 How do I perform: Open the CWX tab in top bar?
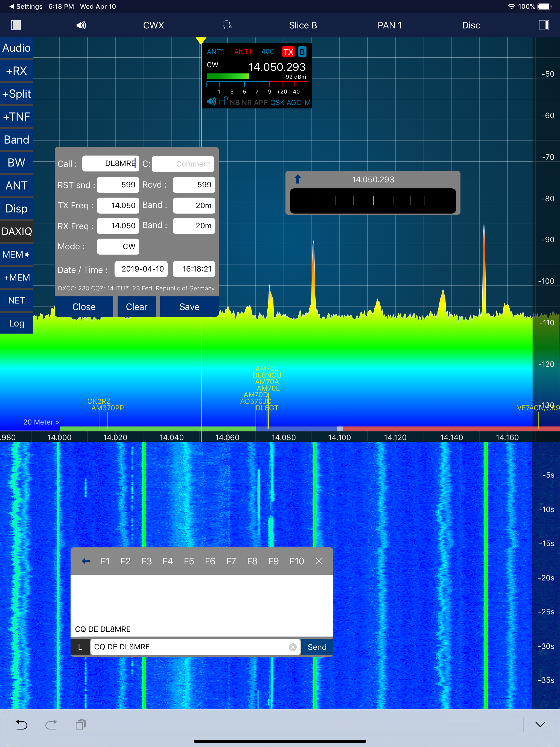pos(153,25)
